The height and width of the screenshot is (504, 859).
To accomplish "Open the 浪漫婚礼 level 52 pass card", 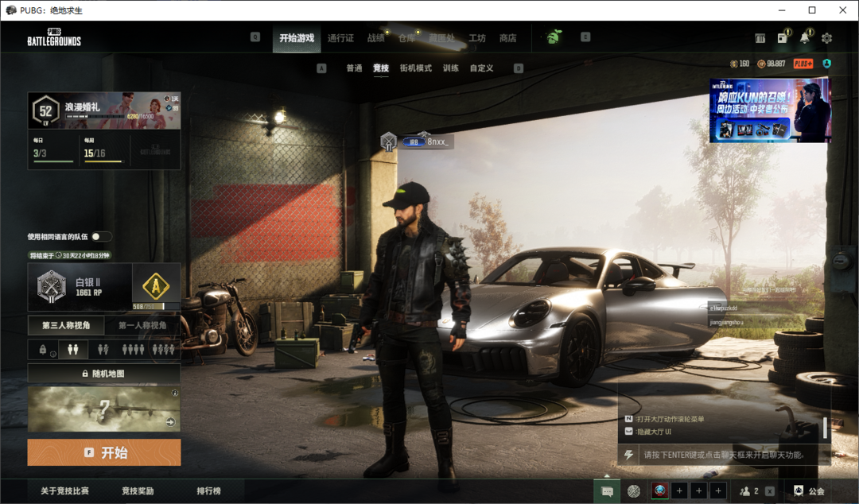I will point(104,110).
